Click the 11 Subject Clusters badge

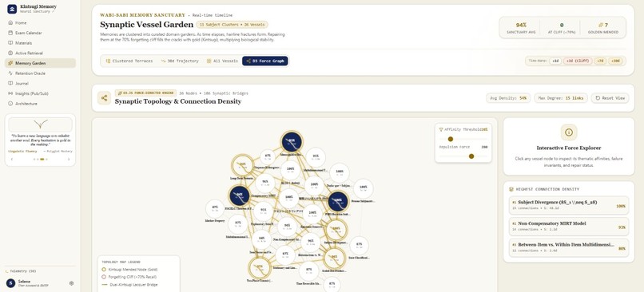click(x=232, y=25)
